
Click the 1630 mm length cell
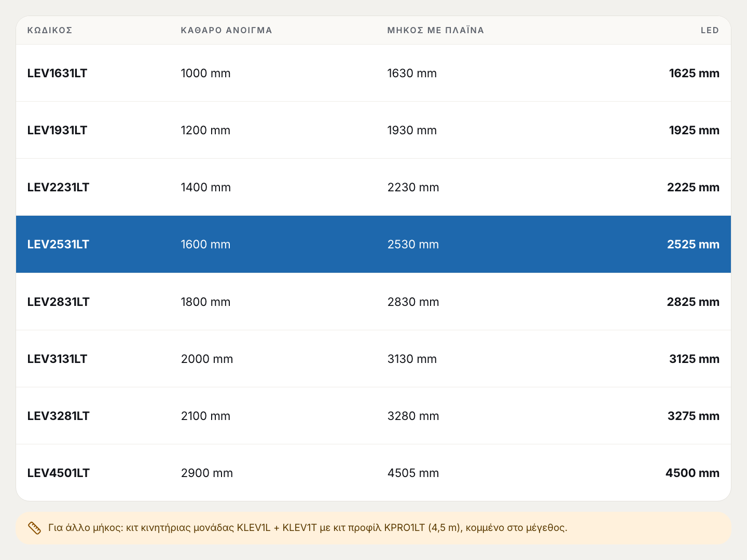pyautogui.click(x=412, y=73)
